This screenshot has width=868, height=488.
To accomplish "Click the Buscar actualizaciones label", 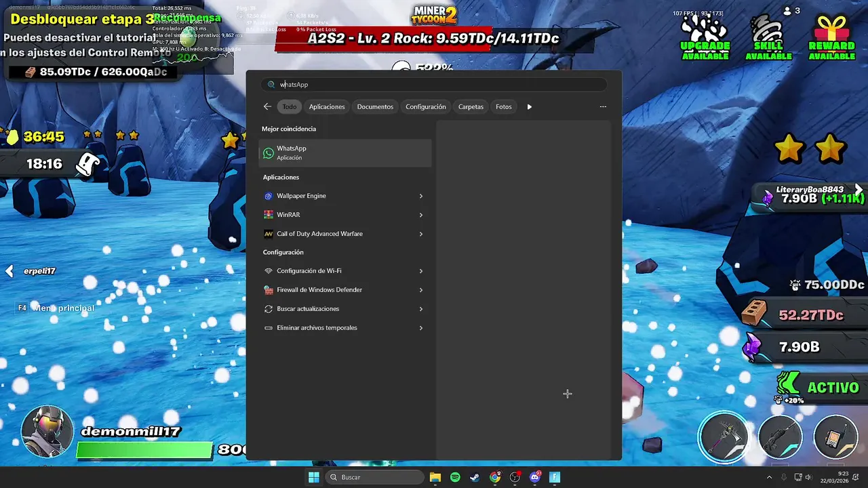I will click(308, 309).
